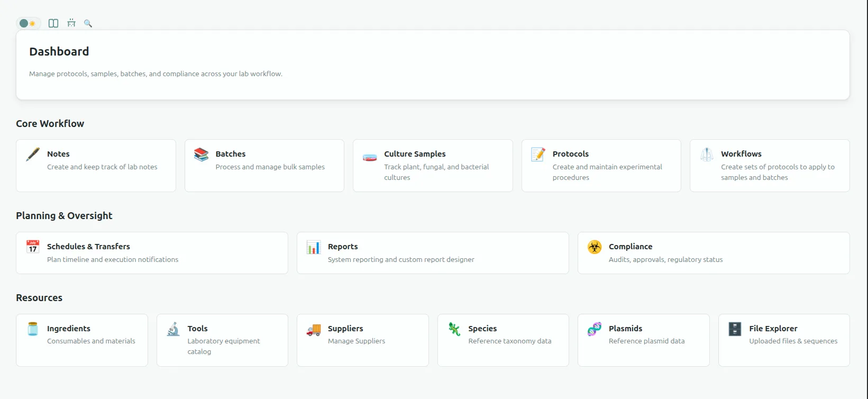Click the pen icon on Notes card
This screenshot has width=868, height=399.
click(x=33, y=155)
